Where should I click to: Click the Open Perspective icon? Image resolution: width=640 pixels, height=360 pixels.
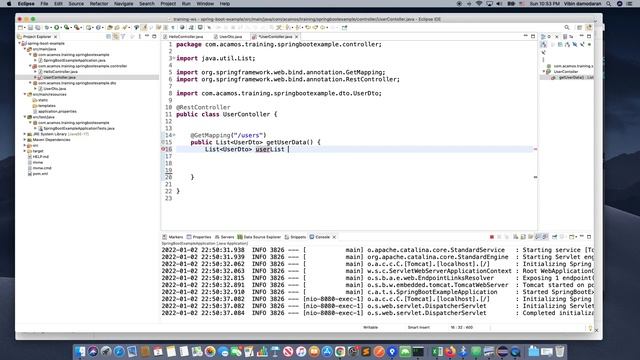(579, 27)
